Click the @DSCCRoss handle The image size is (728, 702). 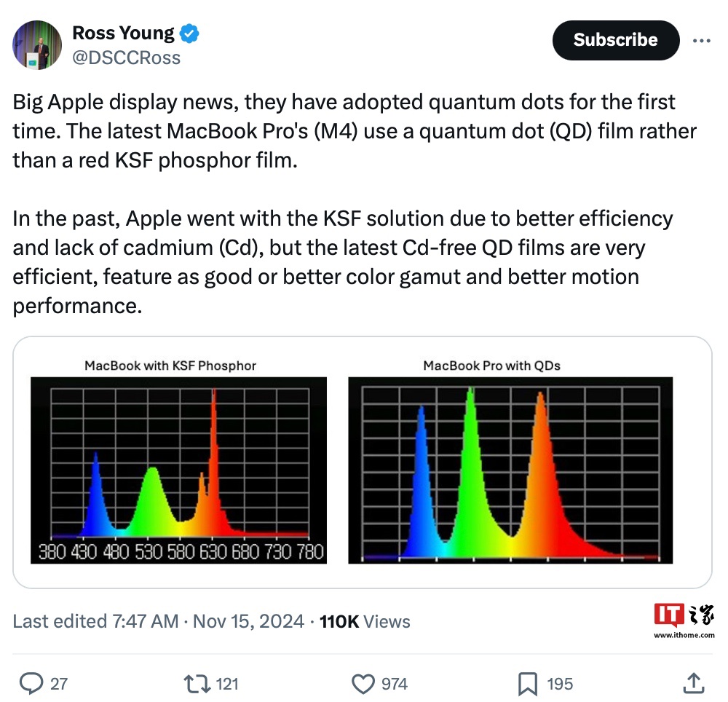point(126,58)
